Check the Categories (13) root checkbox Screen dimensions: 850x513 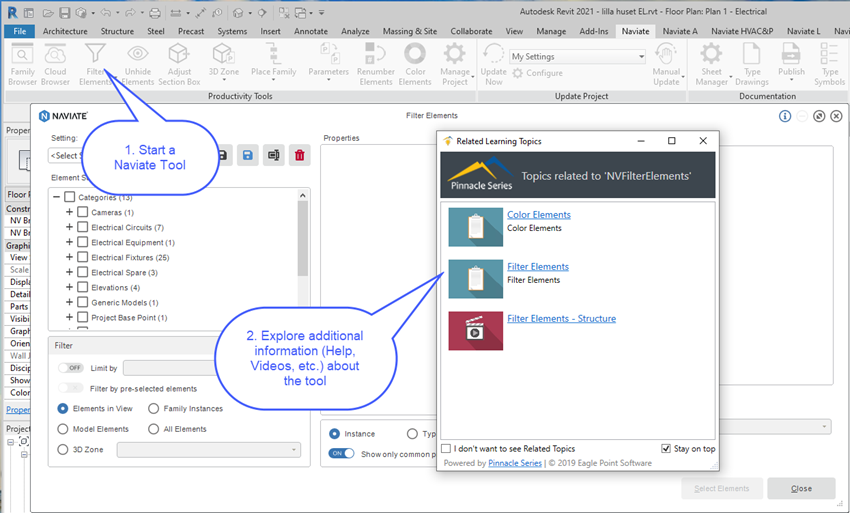point(69,197)
